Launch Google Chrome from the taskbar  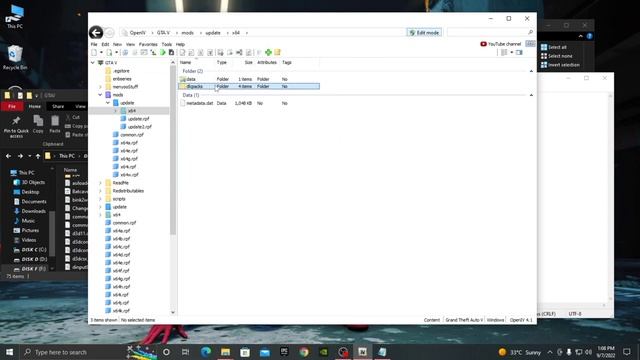(304, 352)
